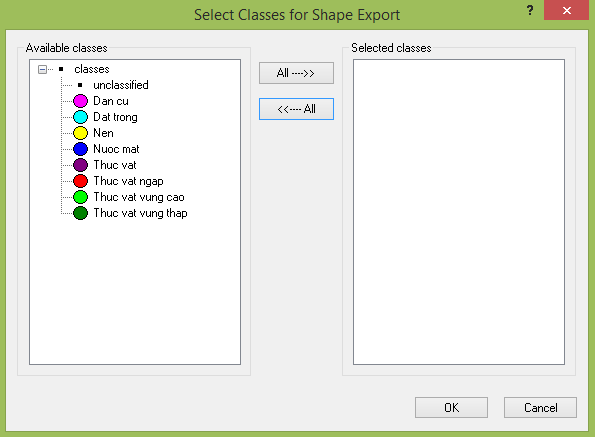Confirm selection with OK button
Viewport: 595px width, 437px height.
451,407
